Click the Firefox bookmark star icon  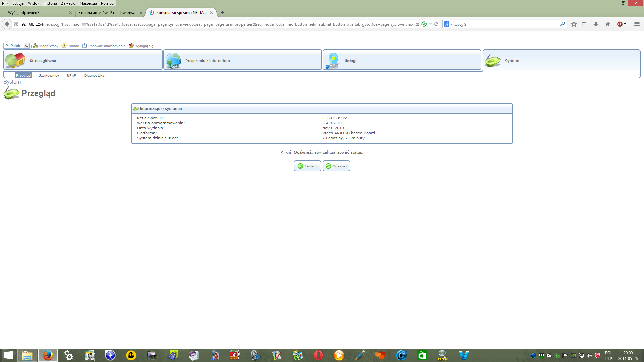574,24
